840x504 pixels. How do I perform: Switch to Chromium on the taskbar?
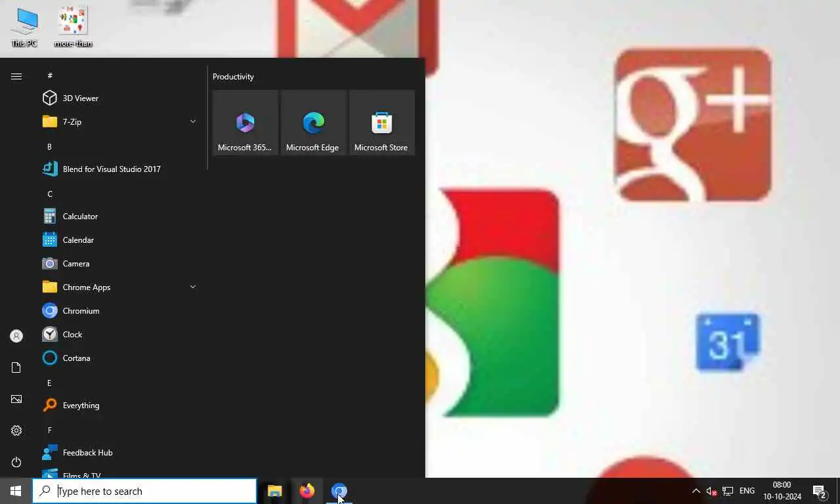(x=339, y=491)
